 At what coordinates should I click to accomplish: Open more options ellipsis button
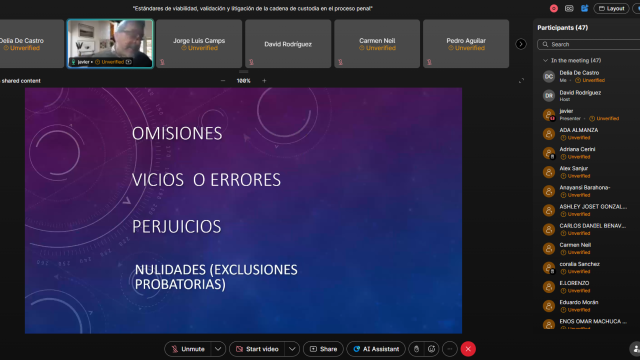pyautogui.click(x=450, y=349)
